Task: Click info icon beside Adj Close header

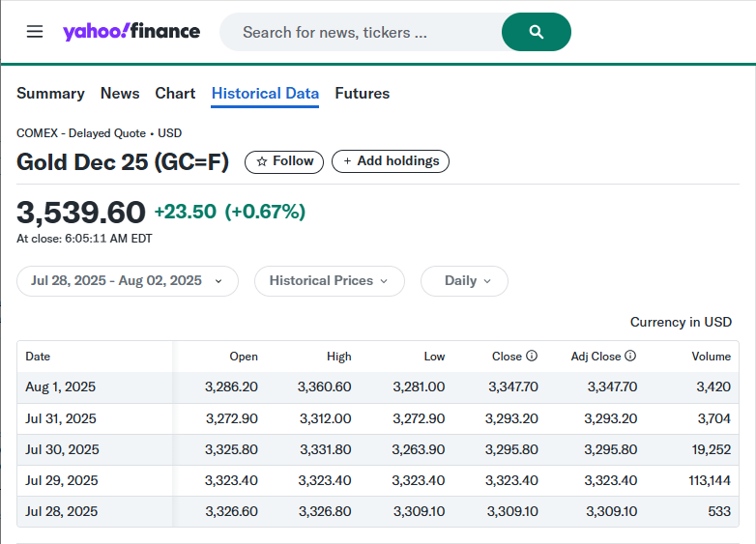Action: pos(630,357)
